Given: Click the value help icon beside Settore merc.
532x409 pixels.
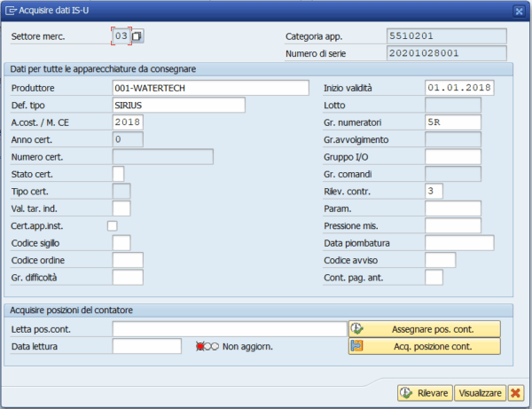Looking at the screenshot, I should [137, 36].
